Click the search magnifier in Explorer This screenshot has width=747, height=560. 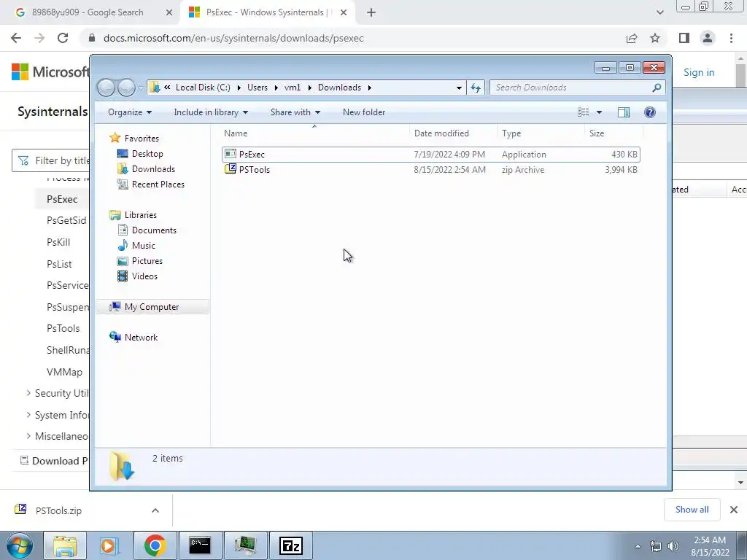pos(657,87)
